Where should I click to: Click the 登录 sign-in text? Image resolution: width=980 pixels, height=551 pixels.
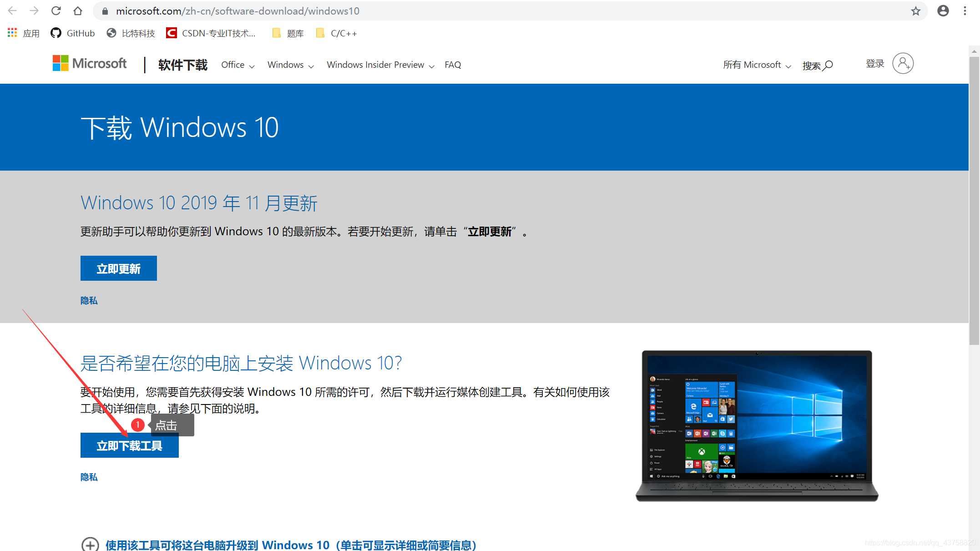[875, 64]
